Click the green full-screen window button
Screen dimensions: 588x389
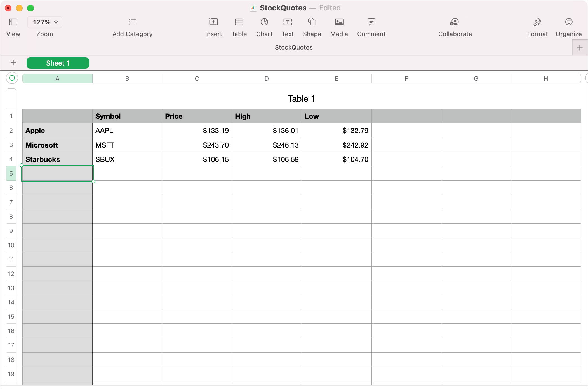click(x=30, y=8)
